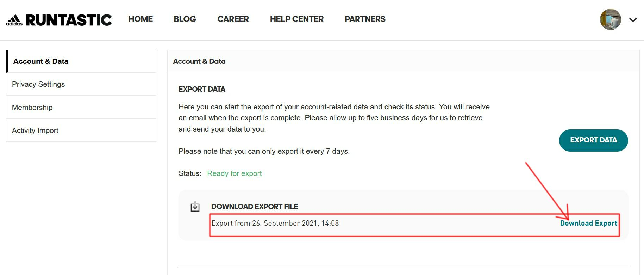Image resolution: width=644 pixels, height=275 pixels.
Task: Click the Download Export link
Action: [x=588, y=223]
